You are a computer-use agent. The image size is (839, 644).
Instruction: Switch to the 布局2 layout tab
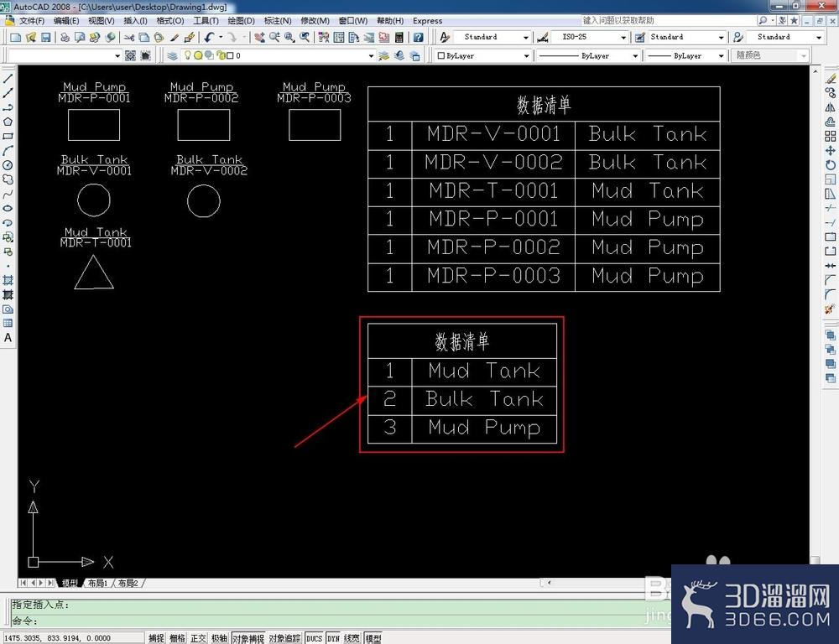(128, 583)
